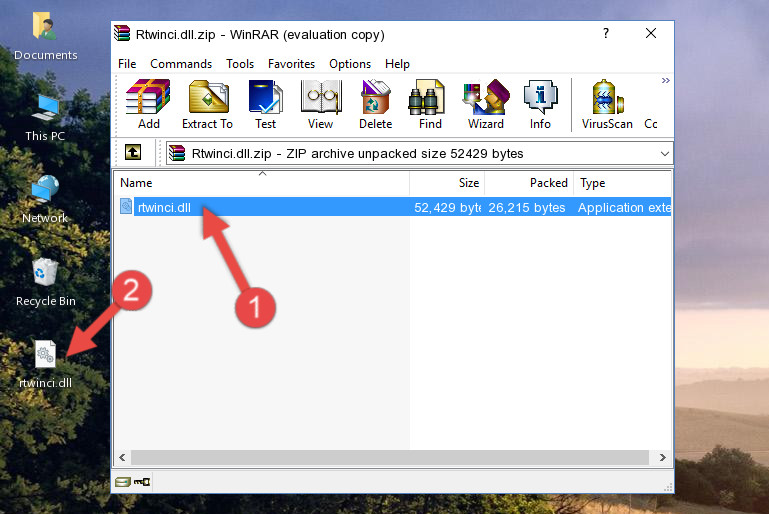The width and height of the screenshot is (769, 514).
Task: Open the View file tool
Action: click(x=320, y=104)
